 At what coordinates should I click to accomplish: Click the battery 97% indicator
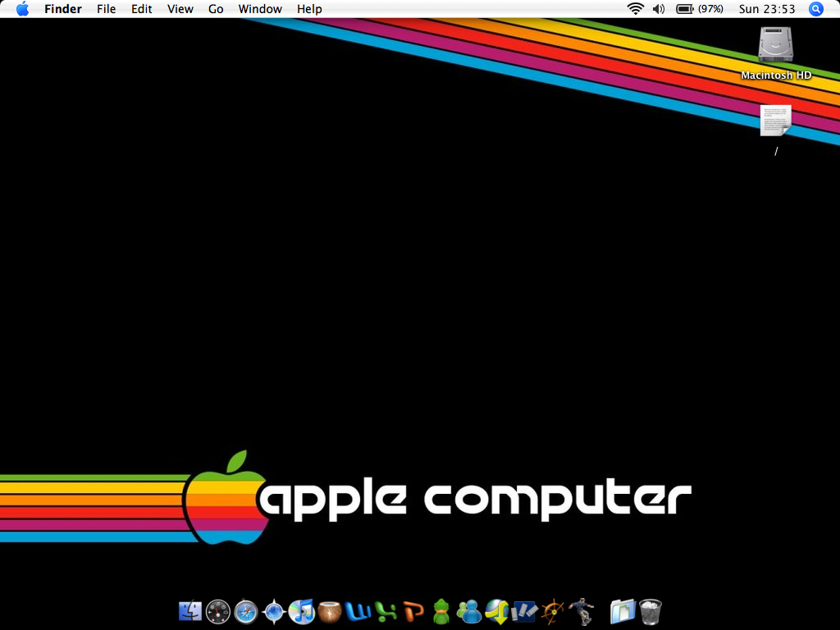[x=700, y=9]
